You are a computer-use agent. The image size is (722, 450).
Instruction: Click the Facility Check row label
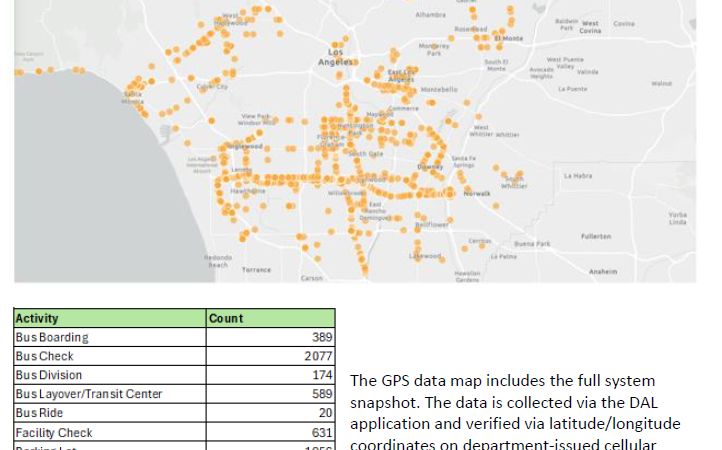click(x=54, y=433)
